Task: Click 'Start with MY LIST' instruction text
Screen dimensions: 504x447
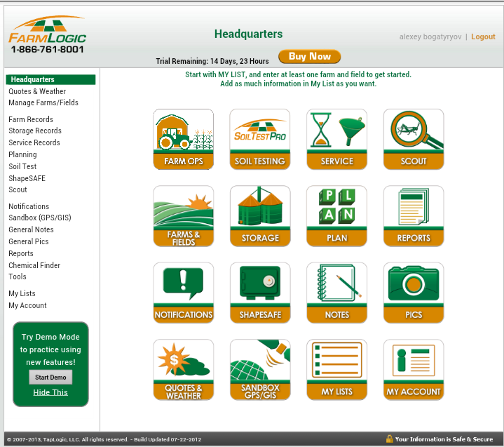Action: pos(298,74)
